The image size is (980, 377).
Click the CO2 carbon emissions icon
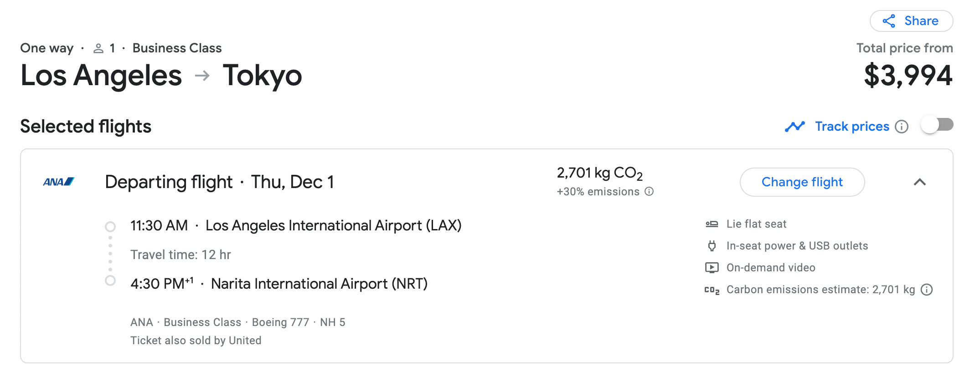[712, 290]
